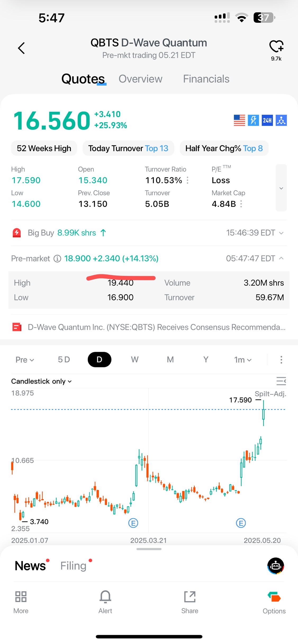
Task: Open the AI assistant robot icon
Action: (x=276, y=566)
